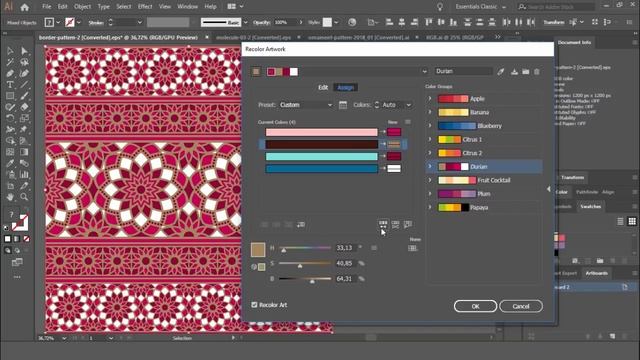640x360 pixels.
Task: Open the Document Info panel tab
Action: pyautogui.click(x=574, y=42)
